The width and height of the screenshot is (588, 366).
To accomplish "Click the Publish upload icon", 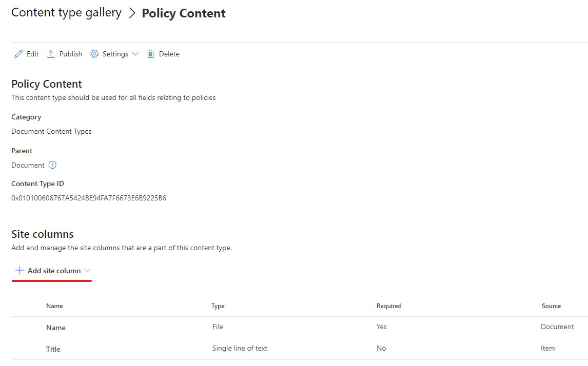I will click(51, 53).
